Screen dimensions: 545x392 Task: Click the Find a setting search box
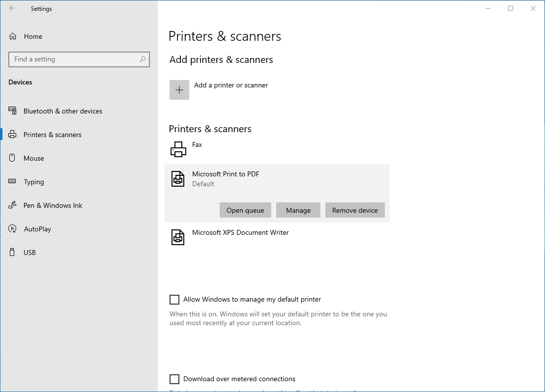coord(79,59)
